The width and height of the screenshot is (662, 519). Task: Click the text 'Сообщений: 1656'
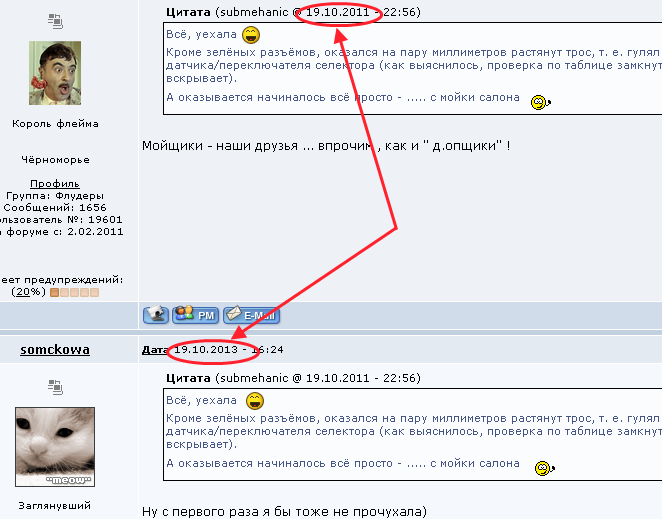coord(55,208)
